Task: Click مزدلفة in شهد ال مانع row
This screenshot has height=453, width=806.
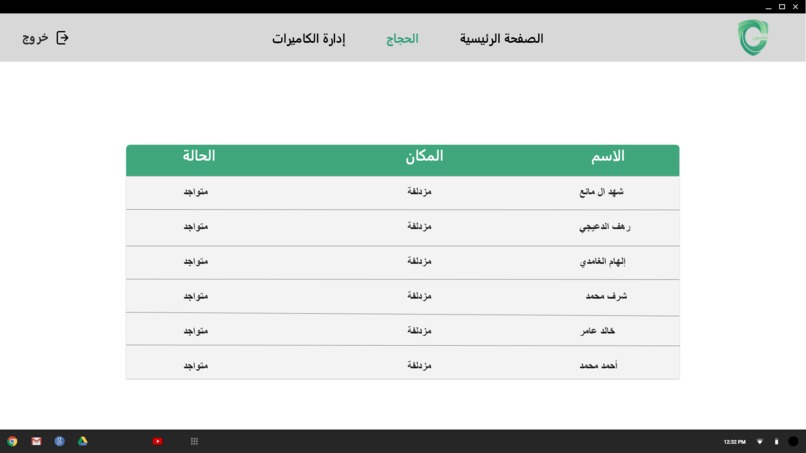Action: click(419, 192)
